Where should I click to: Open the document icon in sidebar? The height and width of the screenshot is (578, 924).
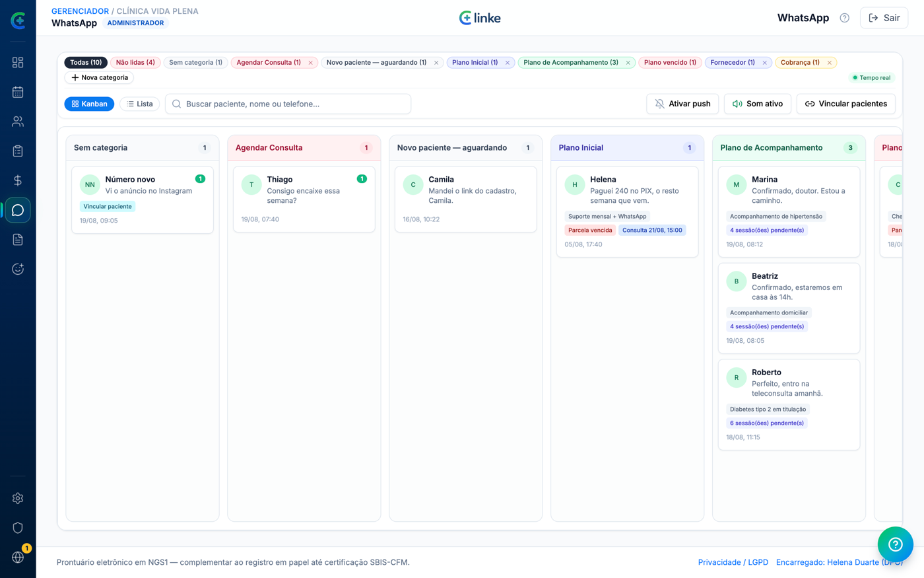pos(18,240)
